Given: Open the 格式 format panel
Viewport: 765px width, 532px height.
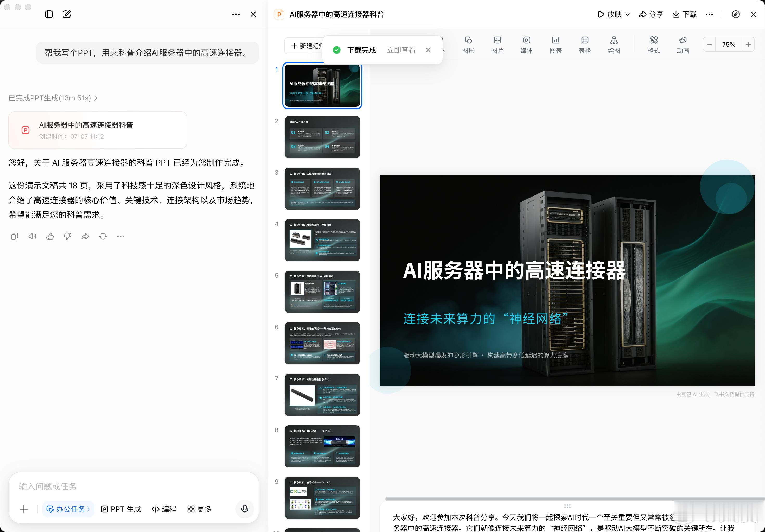Looking at the screenshot, I should point(654,45).
